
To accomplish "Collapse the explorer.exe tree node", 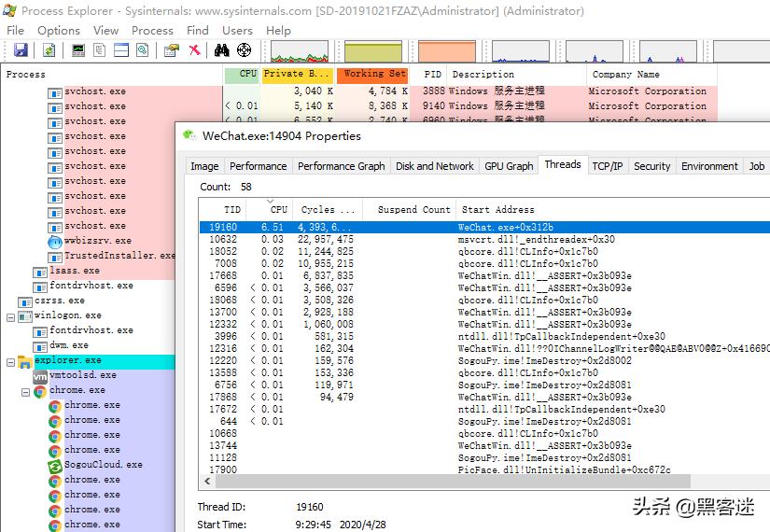I will pyautogui.click(x=10, y=360).
